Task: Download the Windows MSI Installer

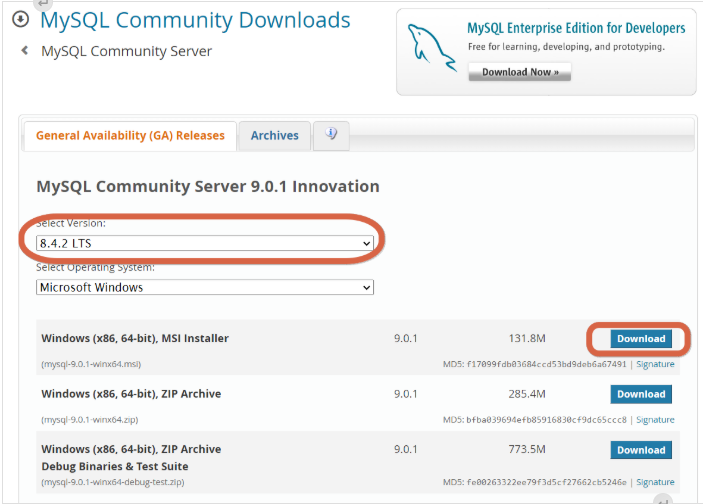Action: pos(640,338)
